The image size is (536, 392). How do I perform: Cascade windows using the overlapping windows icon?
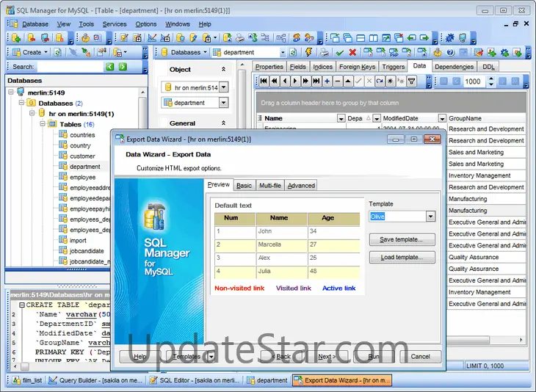point(347,37)
